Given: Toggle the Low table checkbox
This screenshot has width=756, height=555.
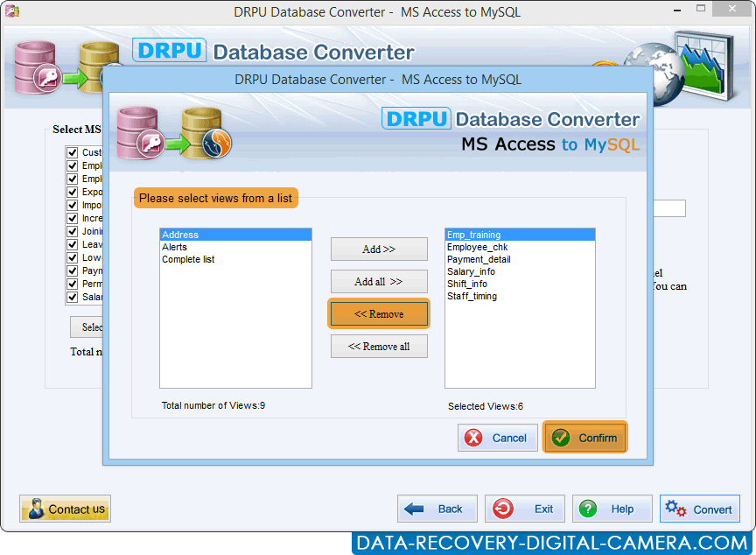Looking at the screenshot, I should [73, 257].
